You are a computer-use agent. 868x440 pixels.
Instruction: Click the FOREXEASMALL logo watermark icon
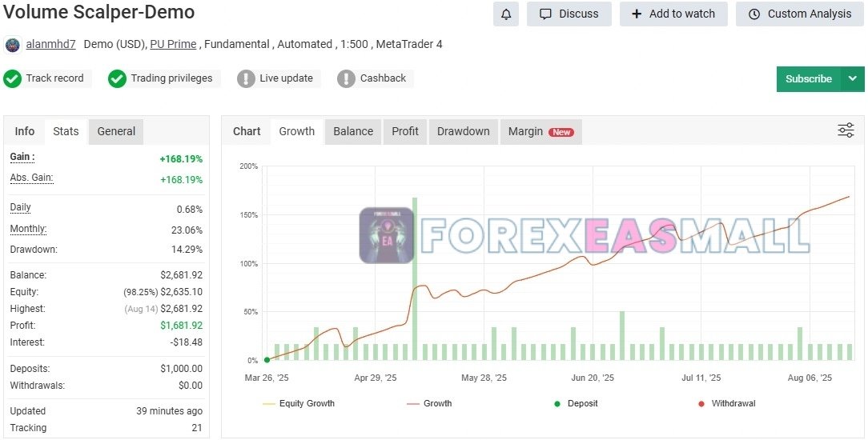click(387, 235)
